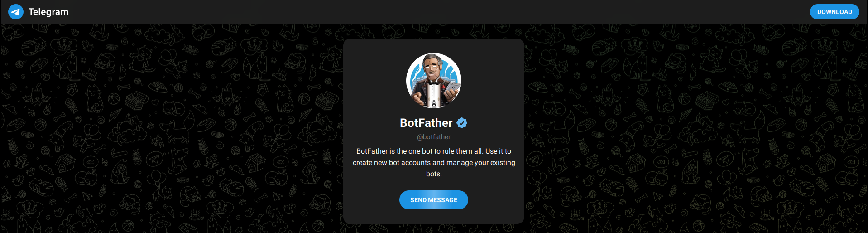This screenshot has height=233, width=868.
Task: Click the tuxedo bow tie in the avatar
Action: (x=433, y=83)
